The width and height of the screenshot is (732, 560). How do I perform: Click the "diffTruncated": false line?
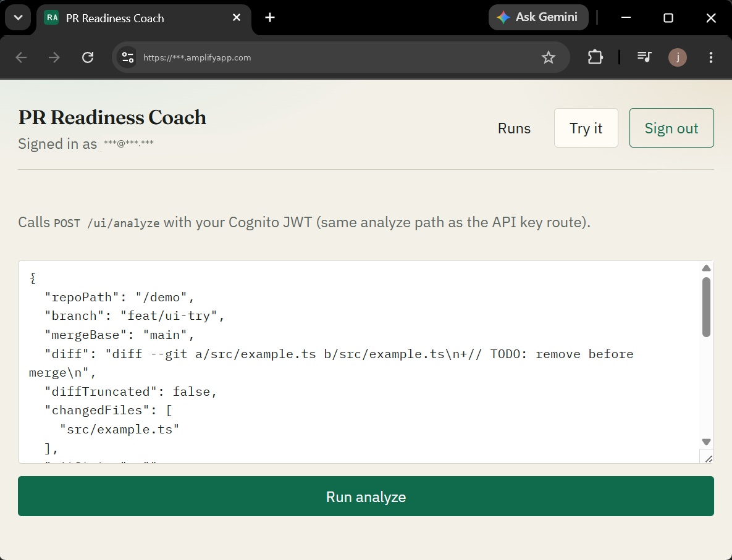pyautogui.click(x=131, y=391)
